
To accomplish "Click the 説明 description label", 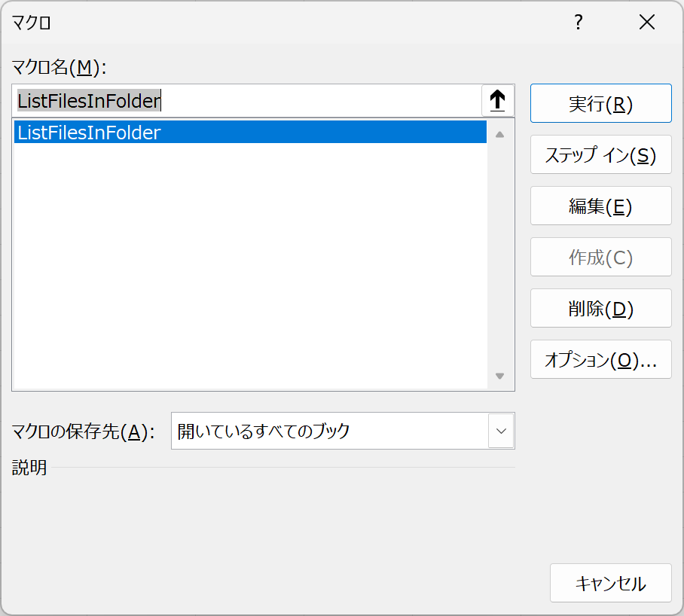I will click(29, 468).
